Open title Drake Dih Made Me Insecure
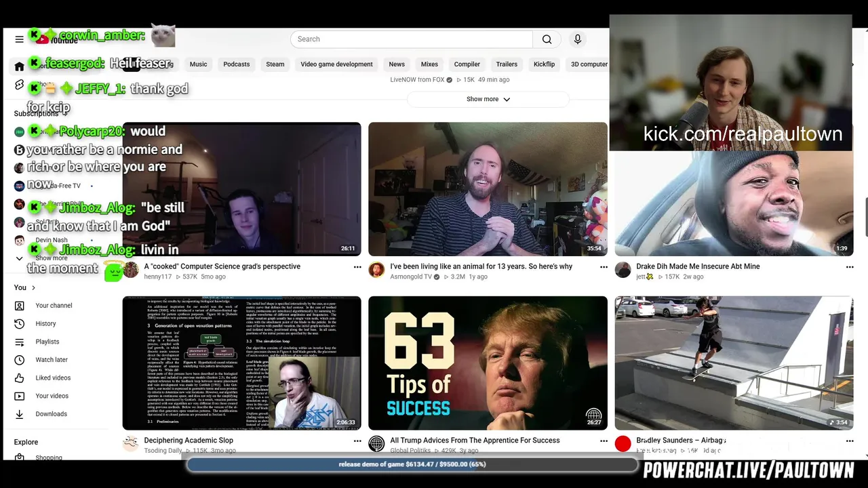This screenshot has height=488, width=868. [x=698, y=266]
